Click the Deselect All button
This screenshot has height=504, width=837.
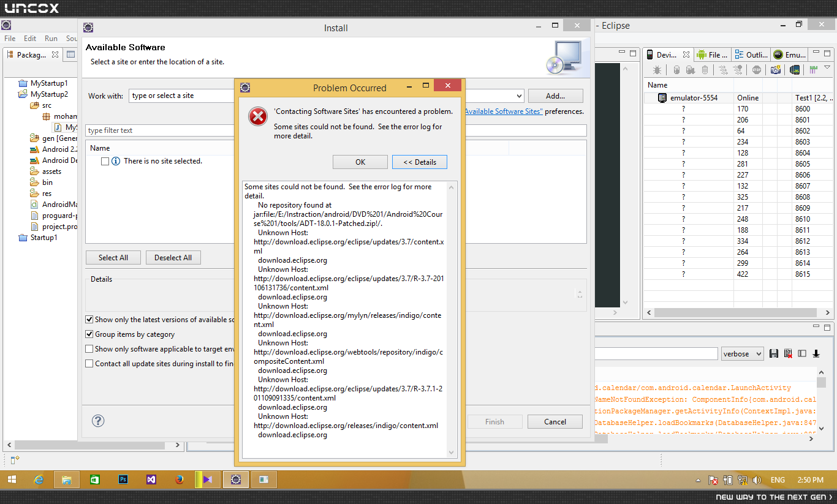pyautogui.click(x=173, y=258)
